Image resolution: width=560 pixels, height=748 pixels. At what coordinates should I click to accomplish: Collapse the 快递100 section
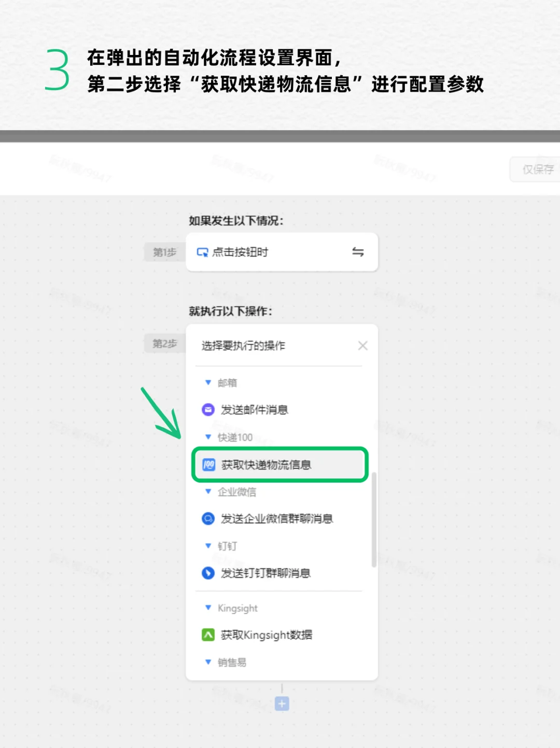(207, 437)
